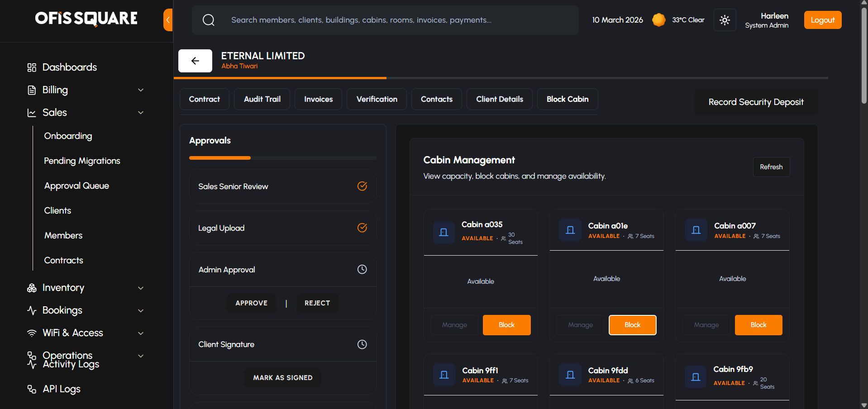Collapse the Sales section chevron
The image size is (868, 409).
[141, 113]
